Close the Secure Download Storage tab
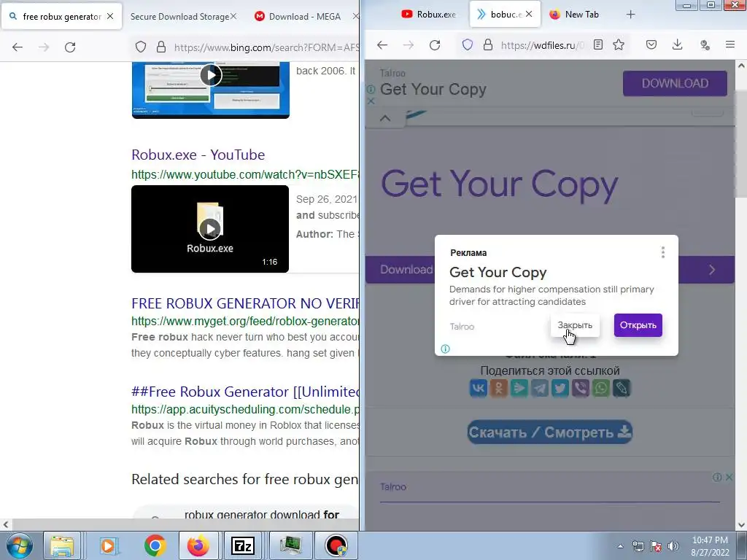 [233, 16]
